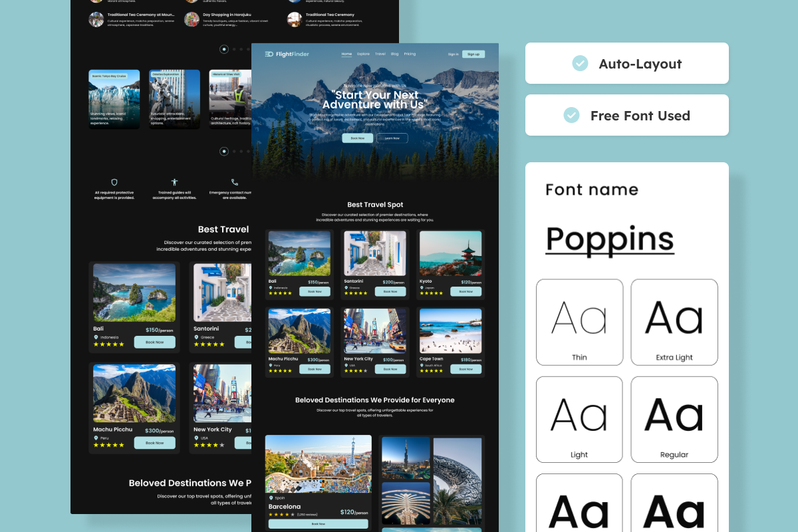Select the Regular font weight sample
Viewport: 798px width, 532px height.
[674, 420]
